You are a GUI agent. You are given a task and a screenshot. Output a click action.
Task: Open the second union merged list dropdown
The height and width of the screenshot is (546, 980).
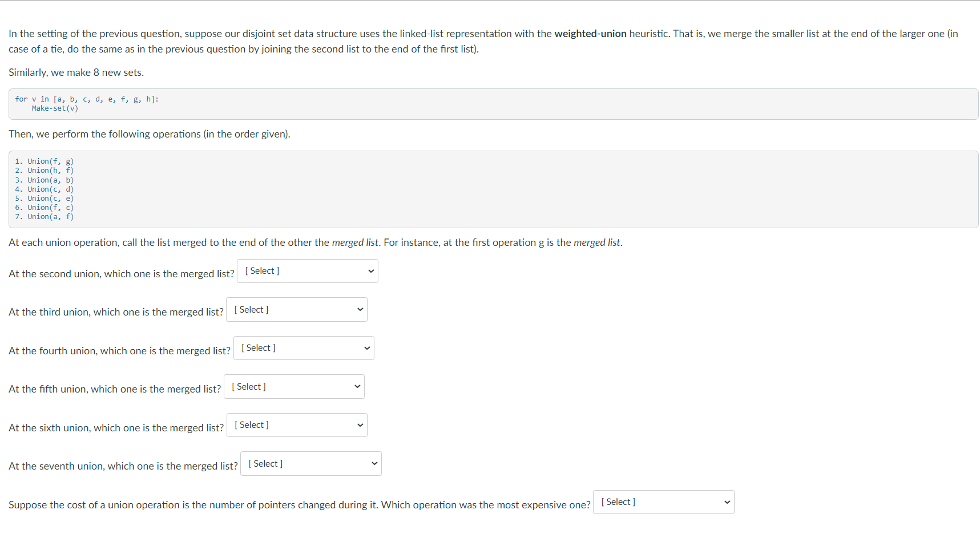coord(307,270)
